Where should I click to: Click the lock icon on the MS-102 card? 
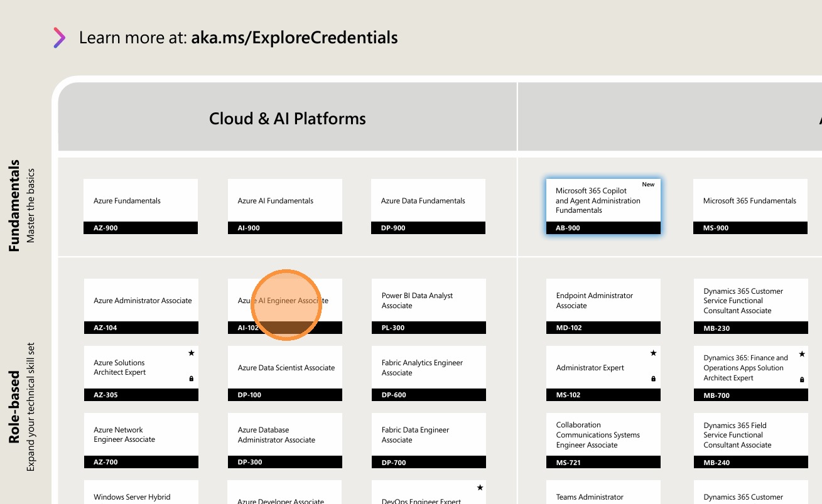[653, 378]
